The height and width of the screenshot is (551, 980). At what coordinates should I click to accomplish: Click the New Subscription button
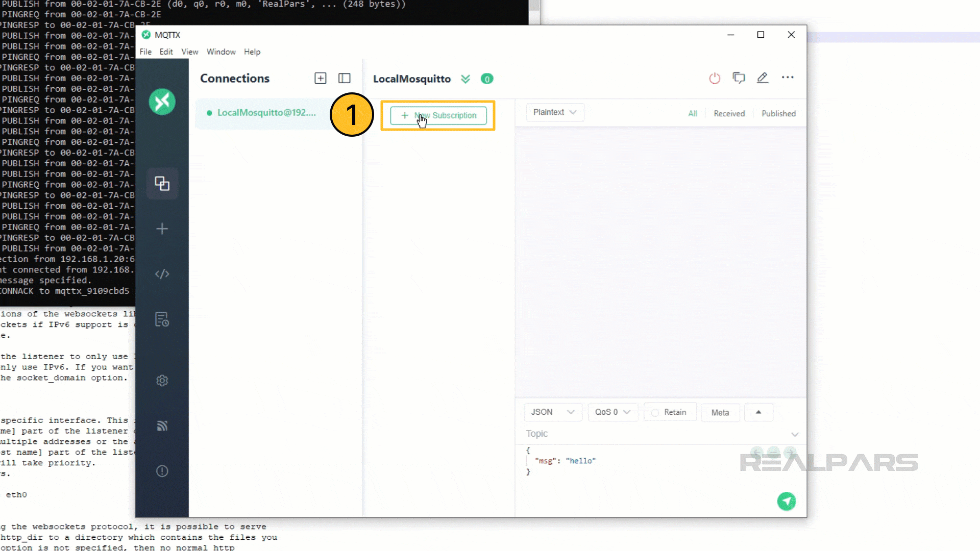(438, 115)
